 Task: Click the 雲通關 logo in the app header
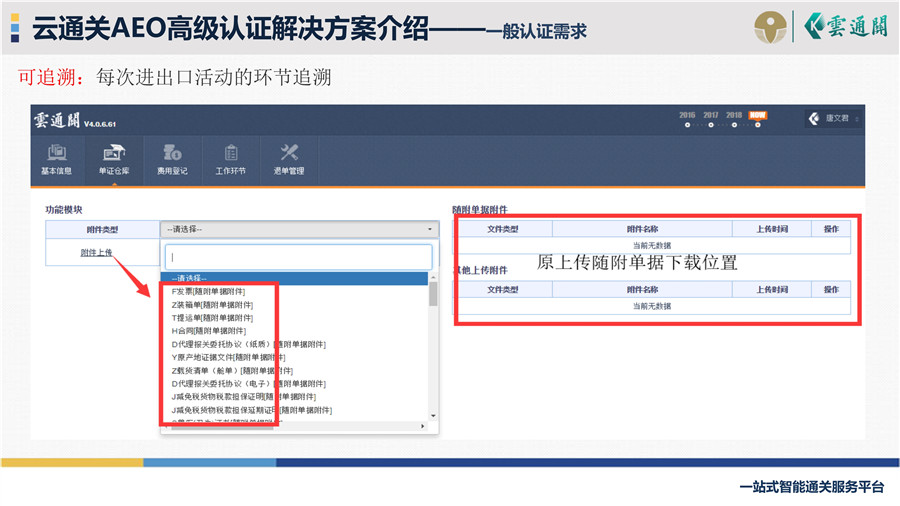point(57,120)
